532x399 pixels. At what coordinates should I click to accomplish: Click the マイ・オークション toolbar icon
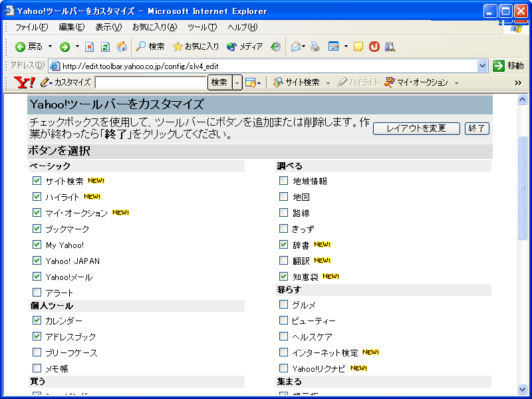[390, 82]
